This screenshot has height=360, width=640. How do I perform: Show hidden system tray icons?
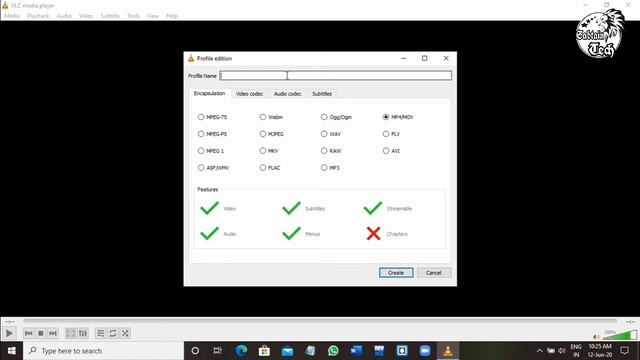point(539,351)
